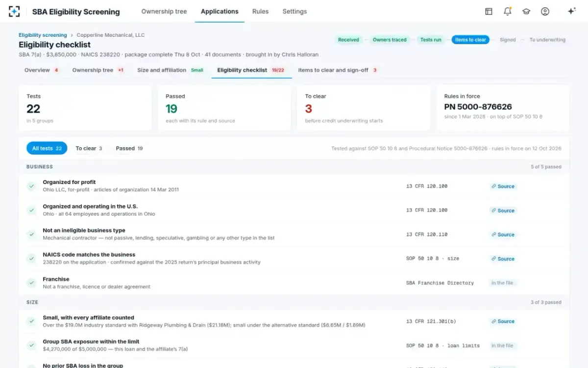
Task: Open the graduation cap help icon
Action: [x=526, y=11]
